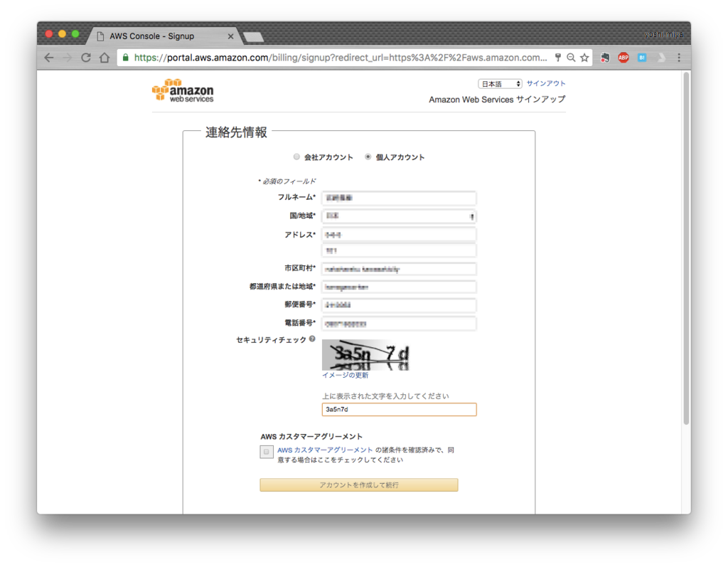728x567 pixels.
Task: Click the first アドレス input field
Action: coord(399,235)
